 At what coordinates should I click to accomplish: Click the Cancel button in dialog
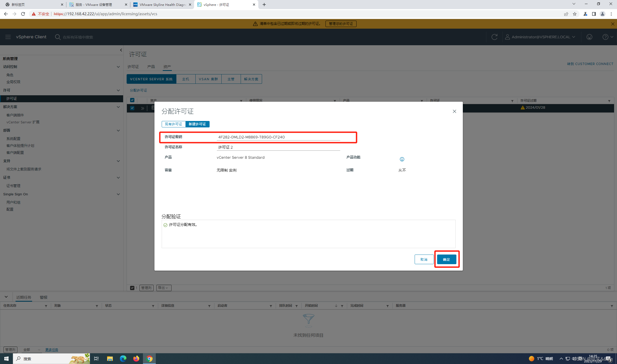click(x=424, y=259)
